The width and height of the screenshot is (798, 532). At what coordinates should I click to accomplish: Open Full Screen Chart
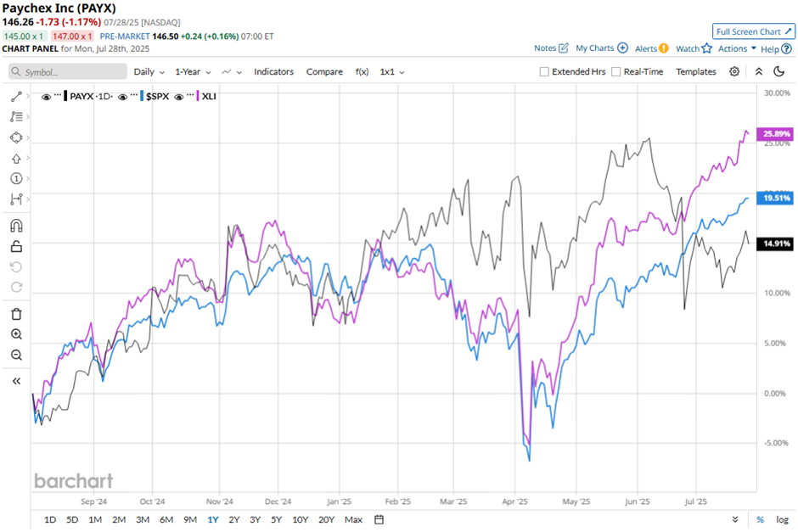[x=753, y=31]
